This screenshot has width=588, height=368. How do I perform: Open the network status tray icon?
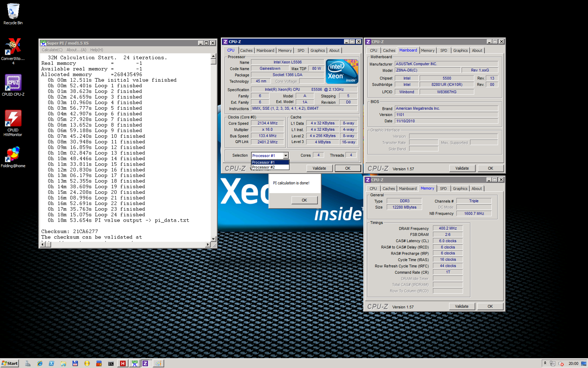(x=552, y=364)
